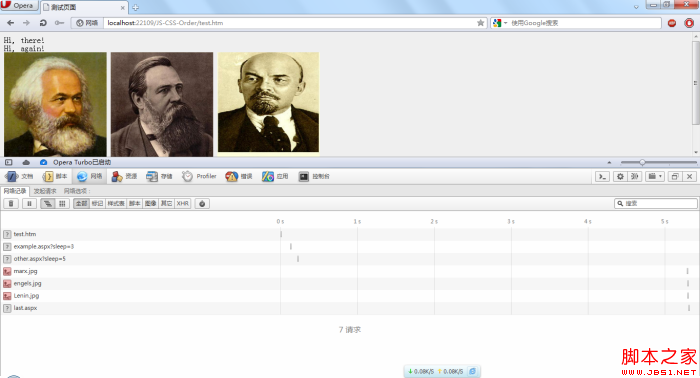The image size is (700, 378).
Task: Switch to graph view of network log
Action: pyautogui.click(x=47, y=204)
